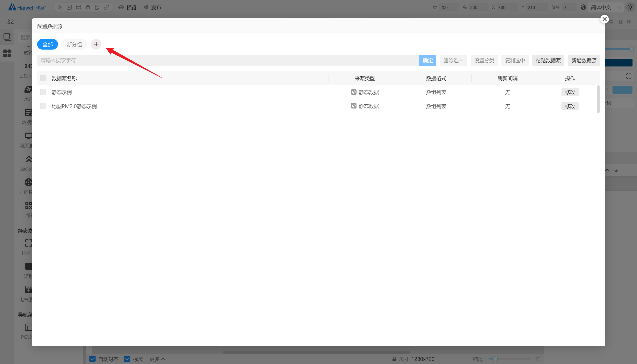Select the direction control component icon

(28, 182)
